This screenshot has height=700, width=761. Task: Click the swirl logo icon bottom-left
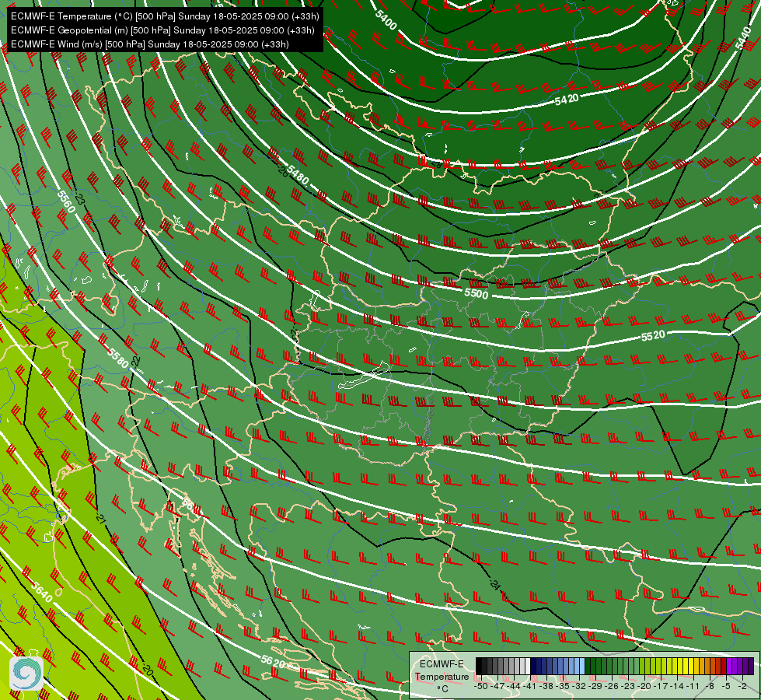[x=26, y=673]
